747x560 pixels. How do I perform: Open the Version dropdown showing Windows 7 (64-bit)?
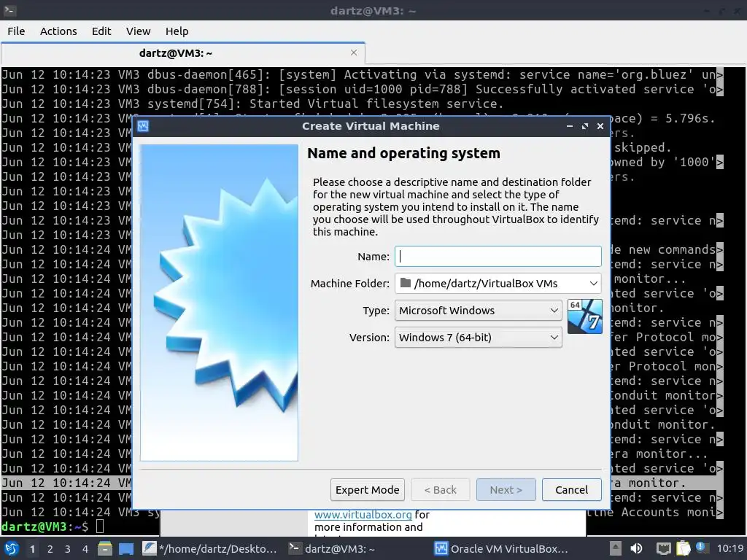(x=479, y=338)
